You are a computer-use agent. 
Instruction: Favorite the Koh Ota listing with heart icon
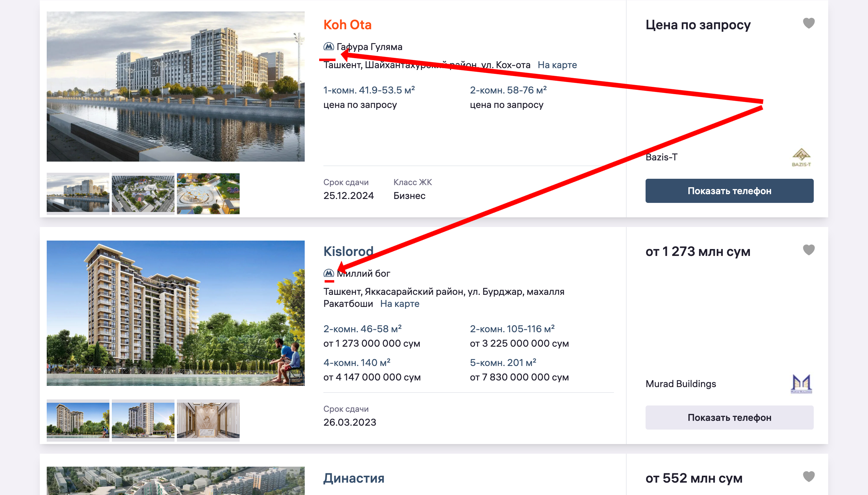click(809, 24)
